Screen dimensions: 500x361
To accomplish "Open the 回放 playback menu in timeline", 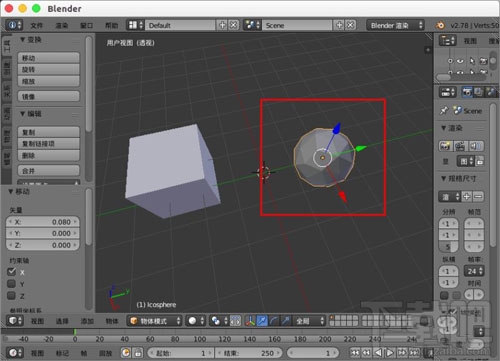I will 105,353.
